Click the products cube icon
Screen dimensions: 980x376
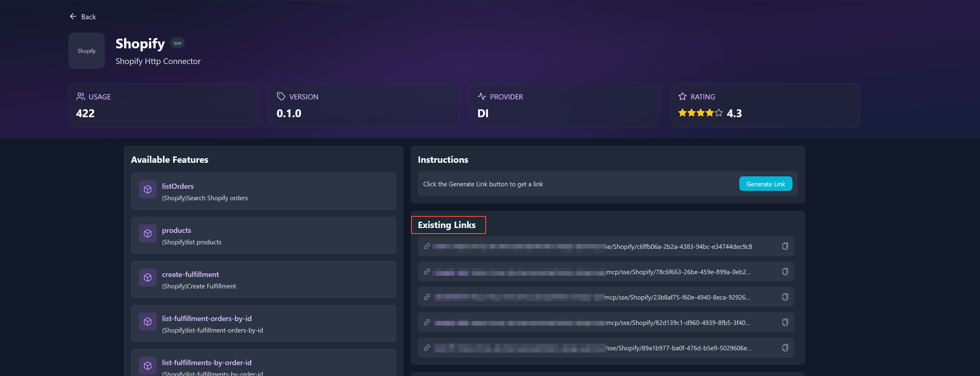tap(148, 234)
